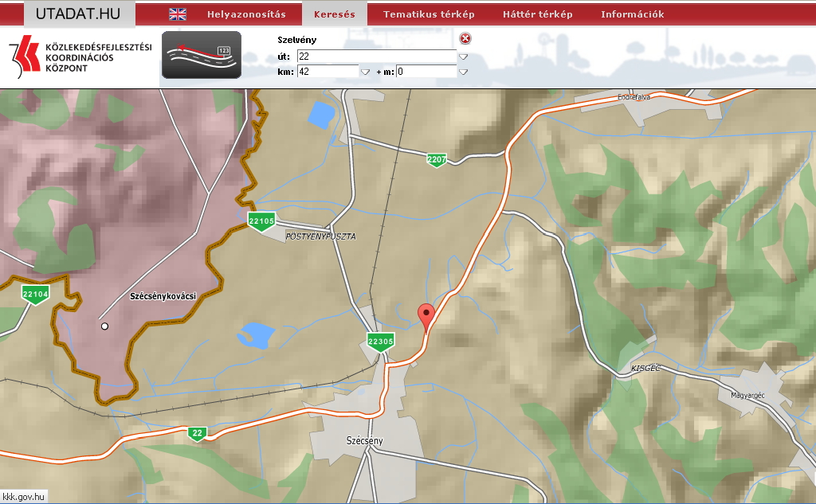The image size is (816, 504).
Task: Click the red map location pin
Action: pyautogui.click(x=427, y=315)
